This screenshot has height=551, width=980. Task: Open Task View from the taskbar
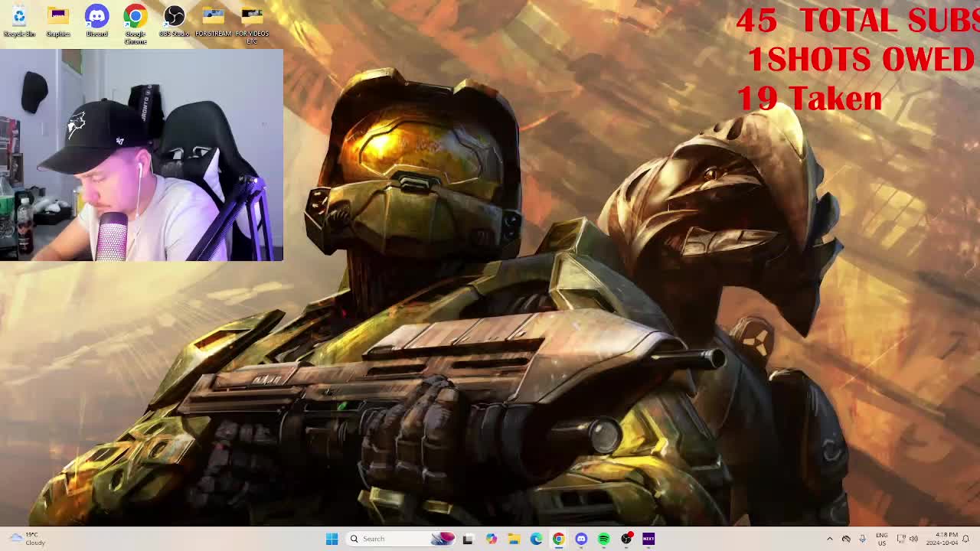coord(468,539)
